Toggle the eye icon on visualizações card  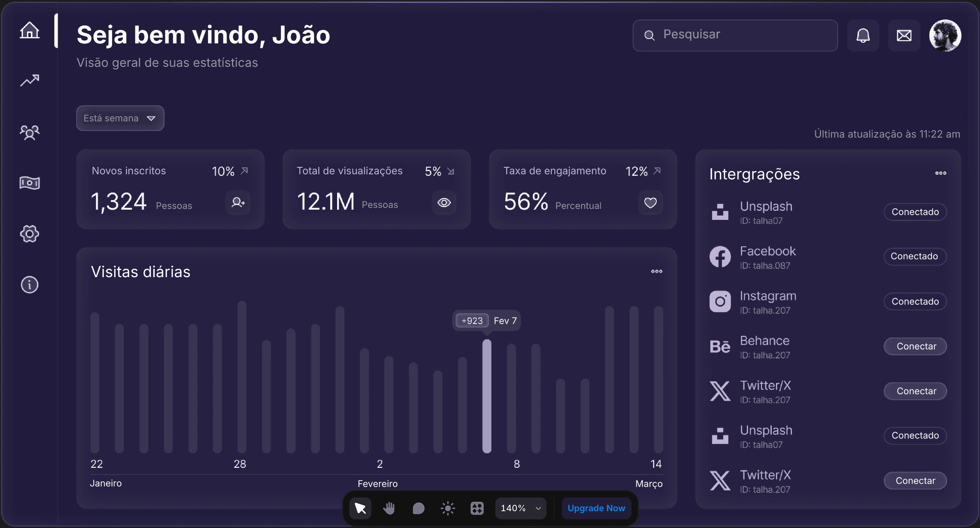point(444,203)
